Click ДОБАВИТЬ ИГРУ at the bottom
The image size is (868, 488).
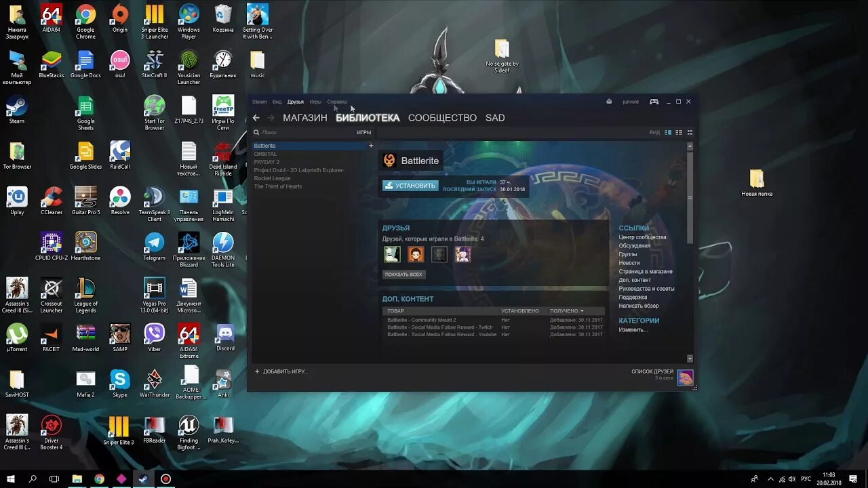281,371
